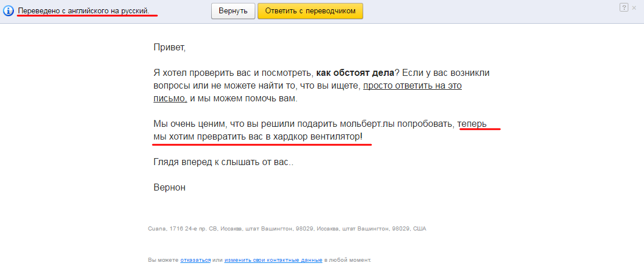Click the Вы можете footer text
644x267 pixels.
coord(164,260)
